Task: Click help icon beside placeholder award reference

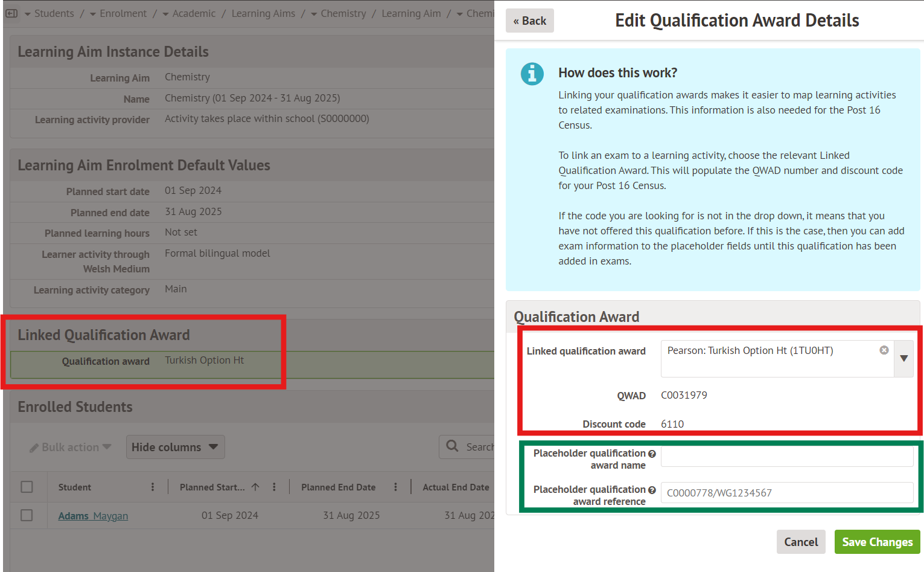Action: 652,490
